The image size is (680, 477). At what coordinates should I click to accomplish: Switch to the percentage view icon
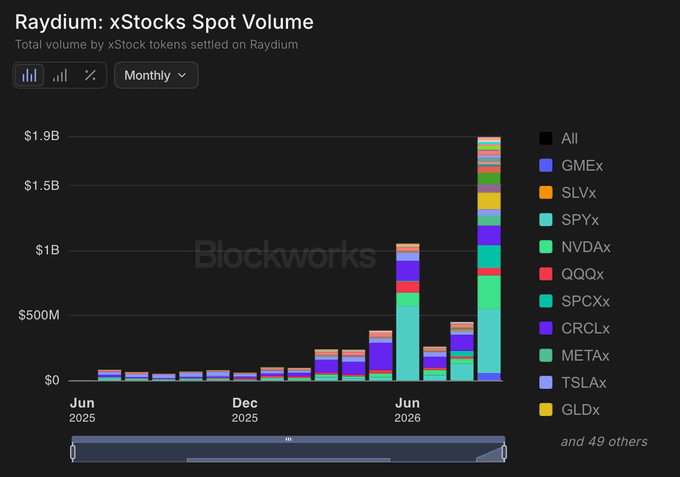[90, 75]
